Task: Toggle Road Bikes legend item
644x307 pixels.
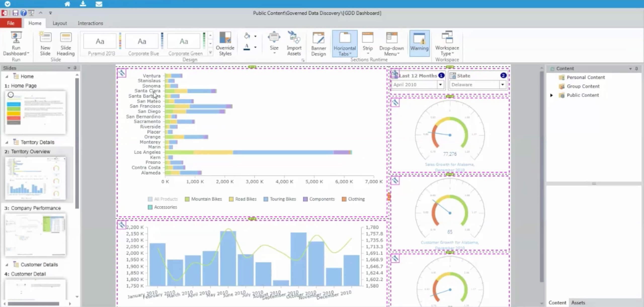Action: [x=243, y=199]
